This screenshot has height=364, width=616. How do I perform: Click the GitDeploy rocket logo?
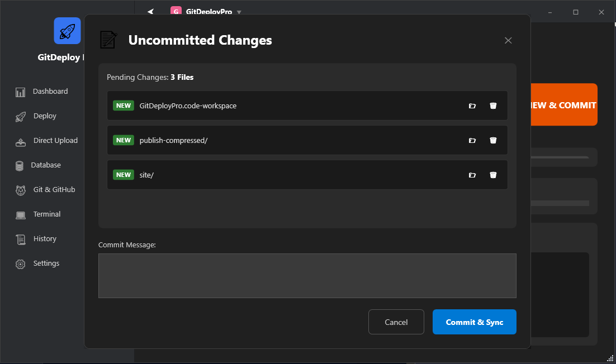(x=67, y=31)
